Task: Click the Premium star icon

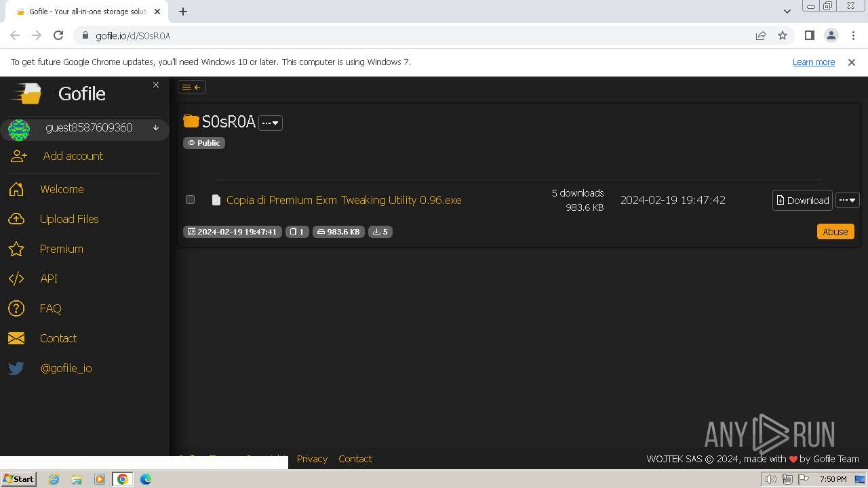Action: (16, 249)
